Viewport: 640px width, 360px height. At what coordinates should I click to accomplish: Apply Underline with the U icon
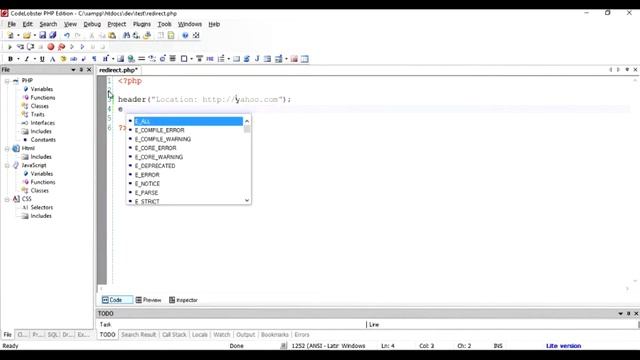42,59
